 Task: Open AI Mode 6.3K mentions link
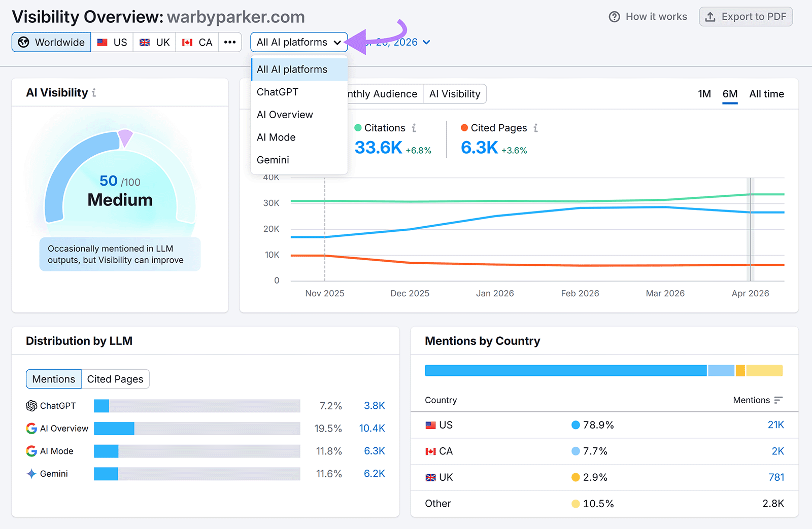point(375,451)
